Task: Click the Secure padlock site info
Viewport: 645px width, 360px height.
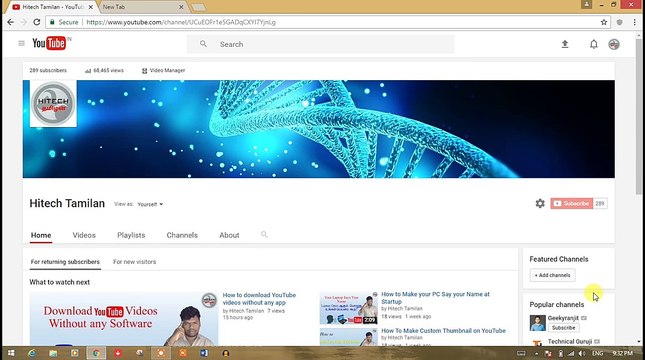Action: pos(64,22)
